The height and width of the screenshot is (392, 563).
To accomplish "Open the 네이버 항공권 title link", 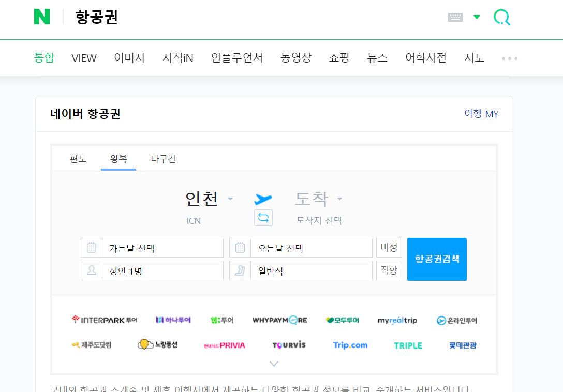I will point(85,114).
